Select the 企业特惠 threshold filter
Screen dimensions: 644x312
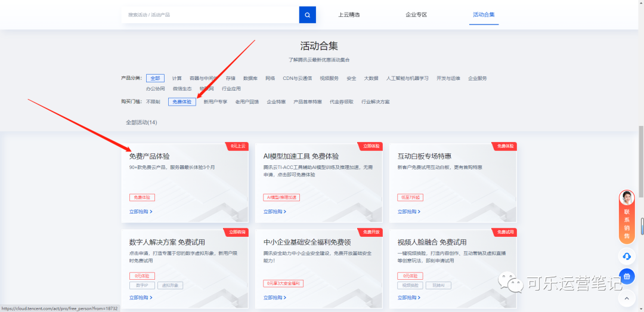pos(276,101)
